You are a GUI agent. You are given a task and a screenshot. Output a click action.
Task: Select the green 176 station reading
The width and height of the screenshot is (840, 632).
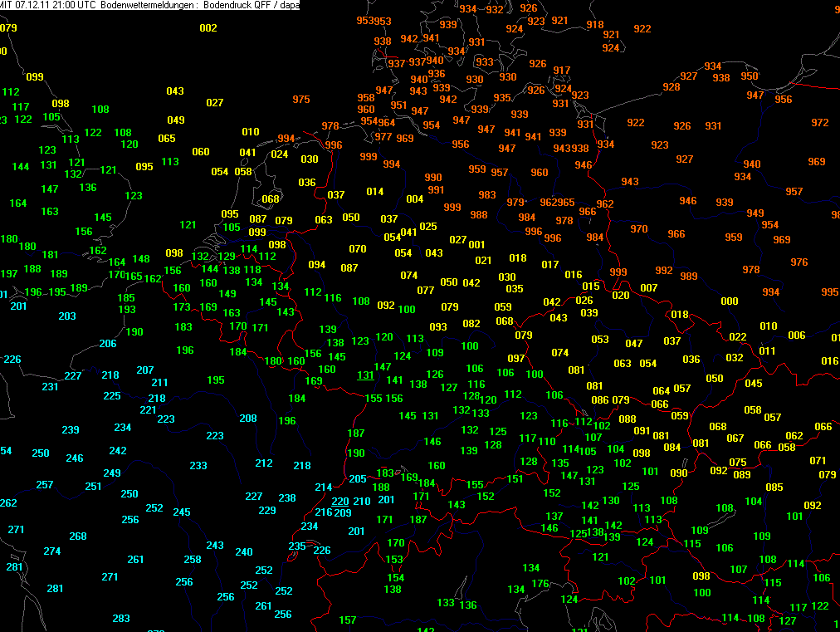point(540,584)
